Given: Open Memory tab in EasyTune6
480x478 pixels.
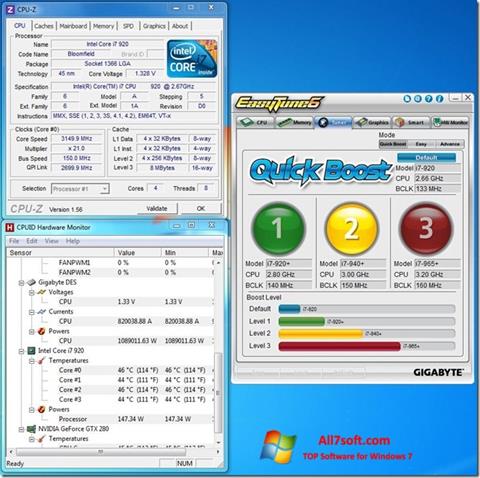Looking at the screenshot, I should tap(294, 123).
